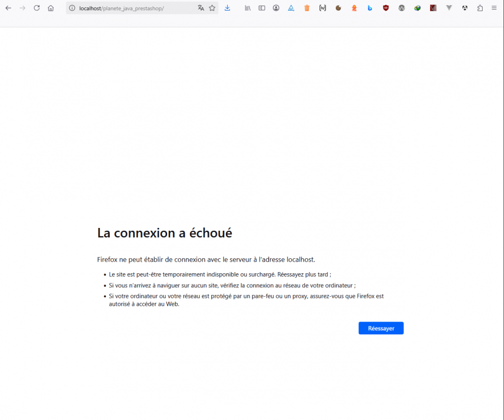Click the cookie manager extension icon

(x=337, y=8)
